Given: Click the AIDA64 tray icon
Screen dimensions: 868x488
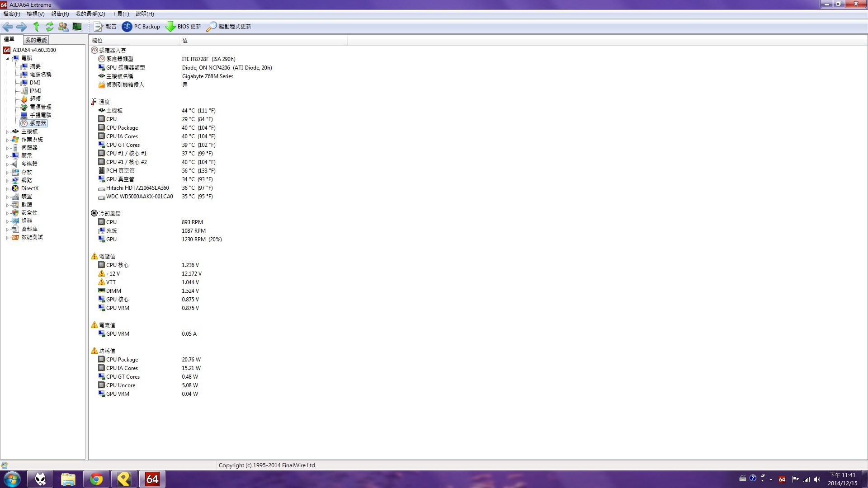Looking at the screenshot, I should tap(782, 479).
